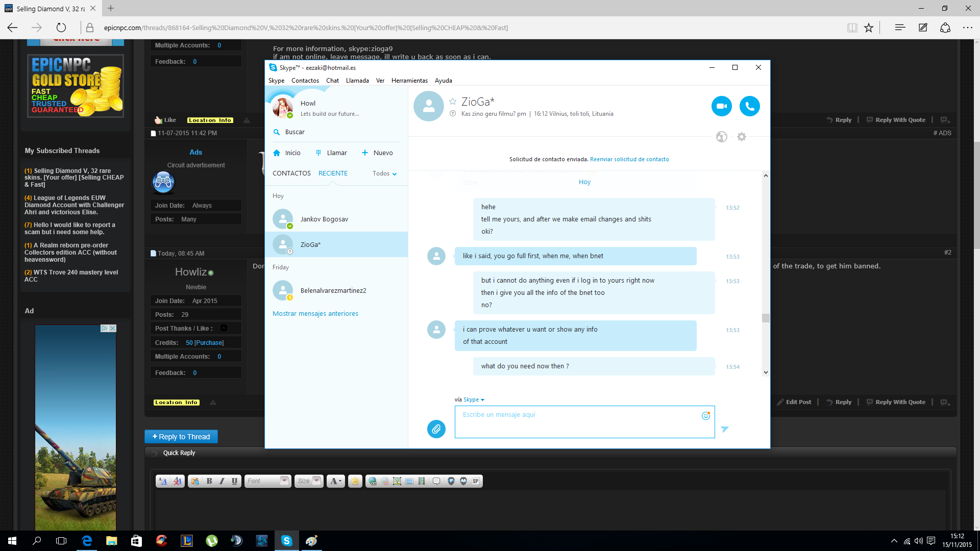Open the Llamar dial pad

tap(331, 153)
